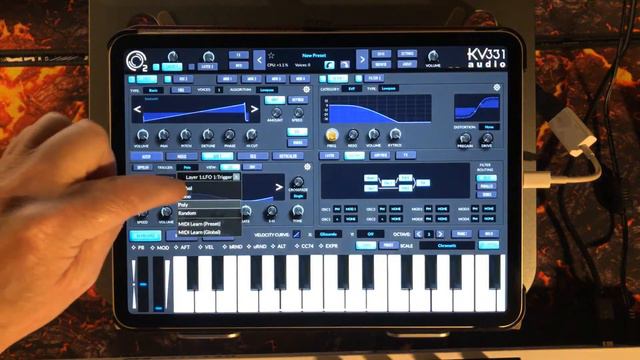Switch to the ARP tab
This screenshot has width=640, height=360.
[x=146, y=157]
